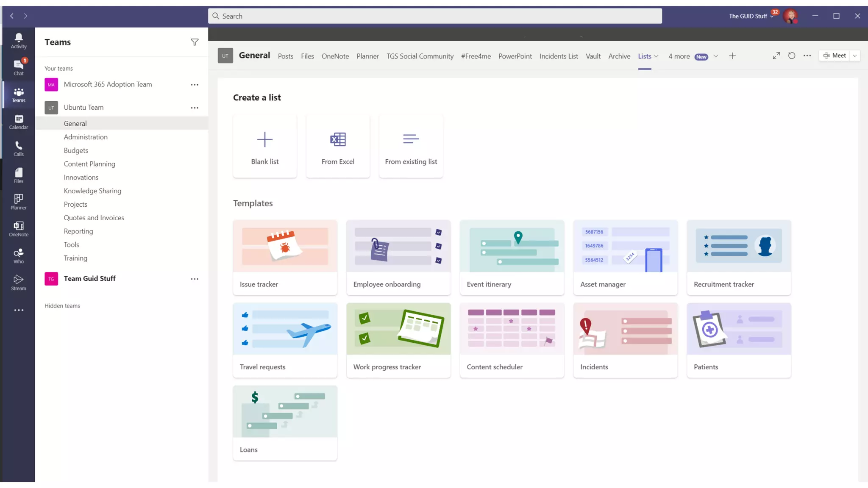
Task: Open the Calendar app icon
Action: [x=19, y=122]
